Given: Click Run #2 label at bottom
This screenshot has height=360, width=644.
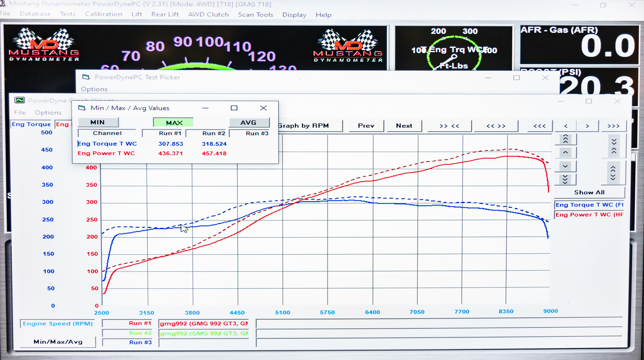Looking at the screenshot, I should click(x=127, y=333).
